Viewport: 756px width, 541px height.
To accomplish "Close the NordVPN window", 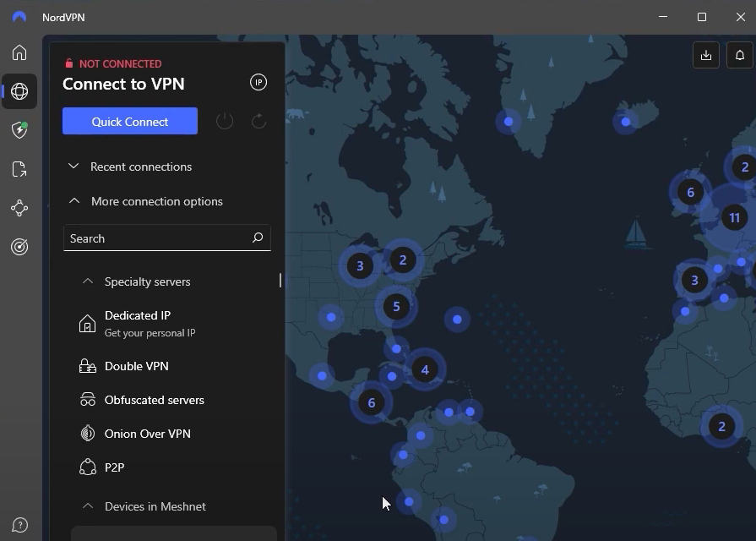I will point(741,17).
